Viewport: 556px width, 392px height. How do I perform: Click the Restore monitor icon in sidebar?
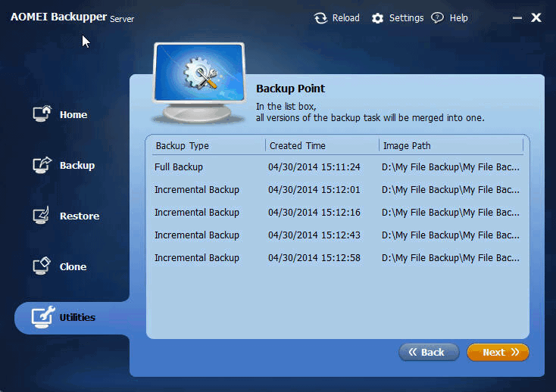tap(42, 216)
